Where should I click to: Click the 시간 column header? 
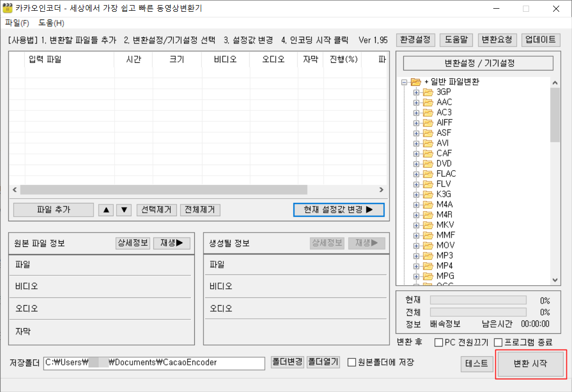(x=133, y=59)
